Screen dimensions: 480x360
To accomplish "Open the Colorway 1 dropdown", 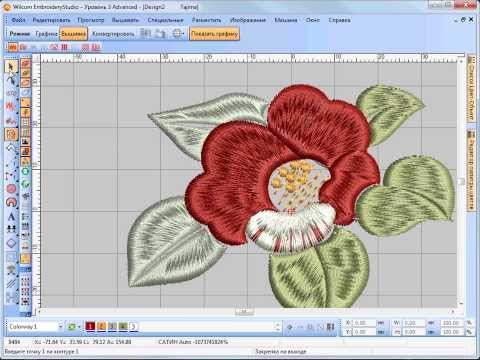I will (x=35, y=326).
